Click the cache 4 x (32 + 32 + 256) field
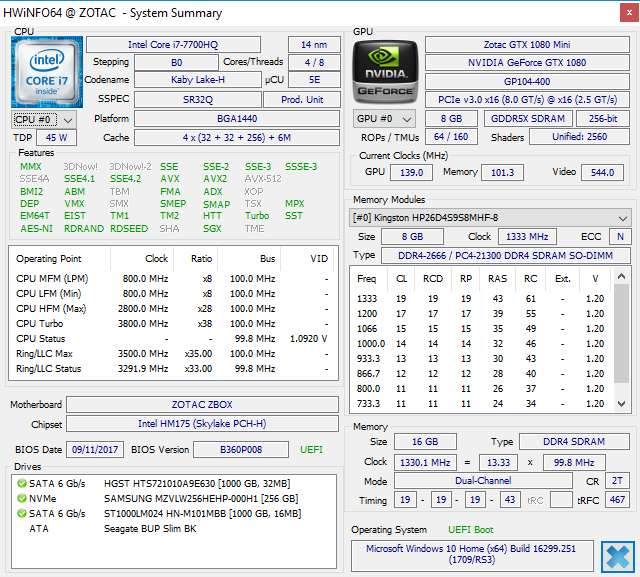This screenshot has width=640, height=577. coord(237,138)
